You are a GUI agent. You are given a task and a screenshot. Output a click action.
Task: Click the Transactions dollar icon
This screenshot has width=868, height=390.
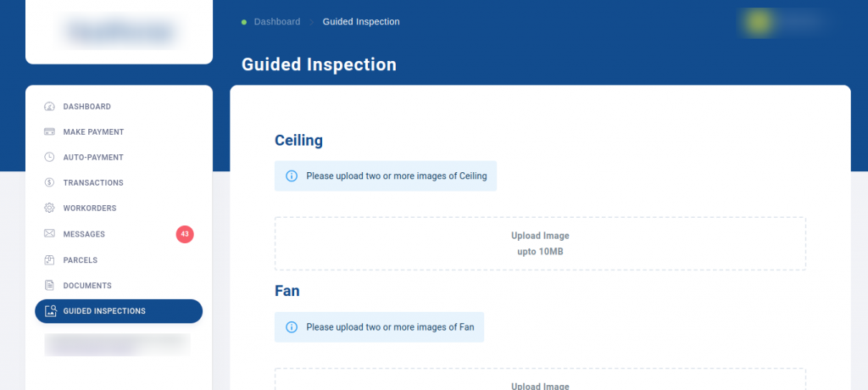49,183
